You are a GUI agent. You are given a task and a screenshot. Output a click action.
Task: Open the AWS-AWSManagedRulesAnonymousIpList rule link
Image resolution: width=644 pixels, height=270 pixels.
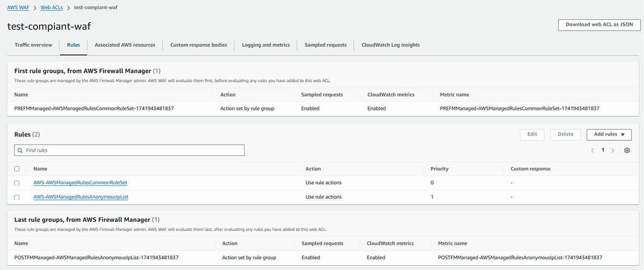tap(80, 197)
